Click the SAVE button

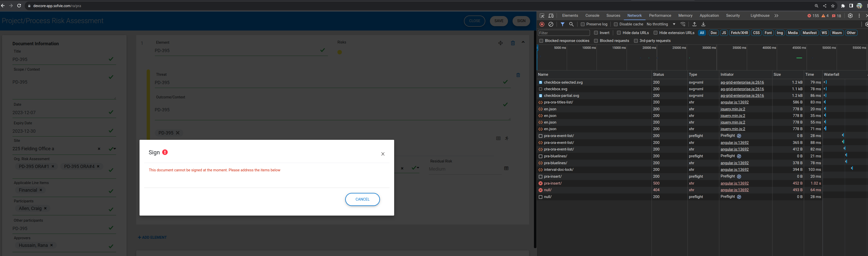tap(499, 21)
